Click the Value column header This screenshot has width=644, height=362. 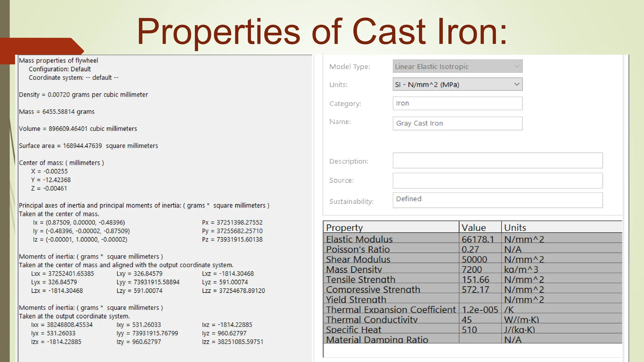coord(480,227)
